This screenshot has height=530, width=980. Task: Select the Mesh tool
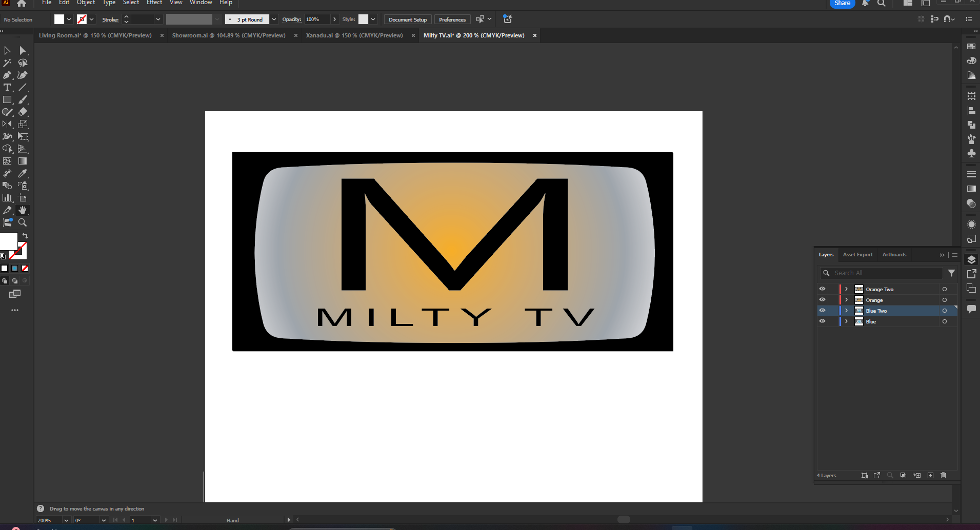7,161
